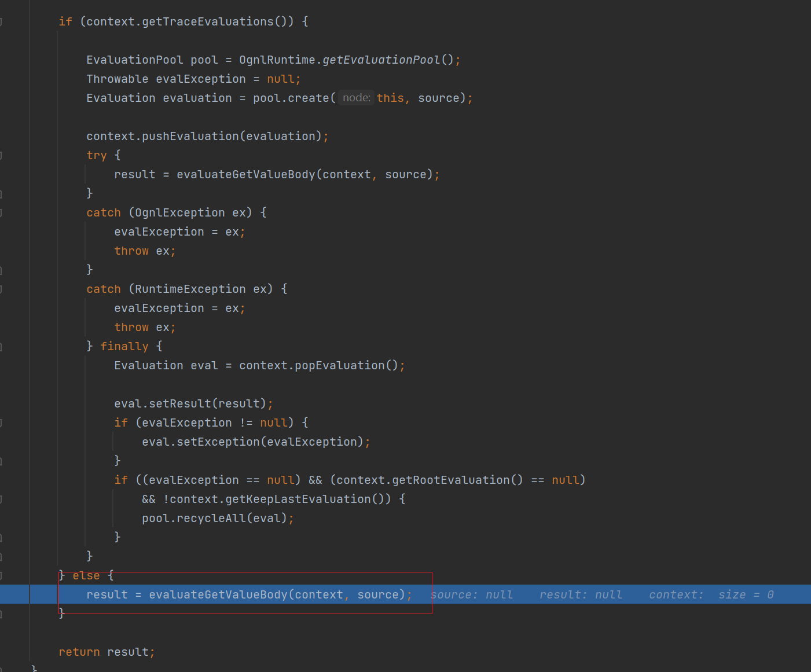Image resolution: width=811 pixels, height=672 pixels.
Task: Click the italic getEvaluationPool method call
Action: [381, 60]
